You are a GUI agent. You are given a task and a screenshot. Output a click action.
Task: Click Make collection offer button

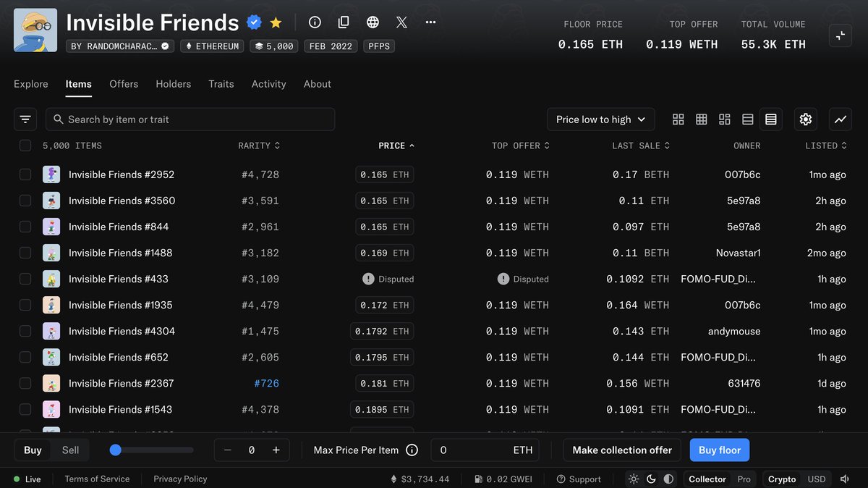pos(622,450)
